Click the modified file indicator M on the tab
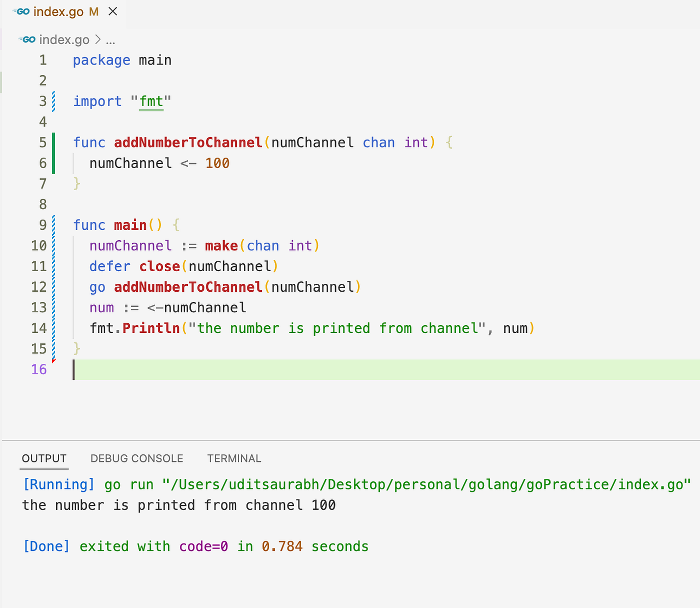The image size is (700, 608). tap(93, 12)
